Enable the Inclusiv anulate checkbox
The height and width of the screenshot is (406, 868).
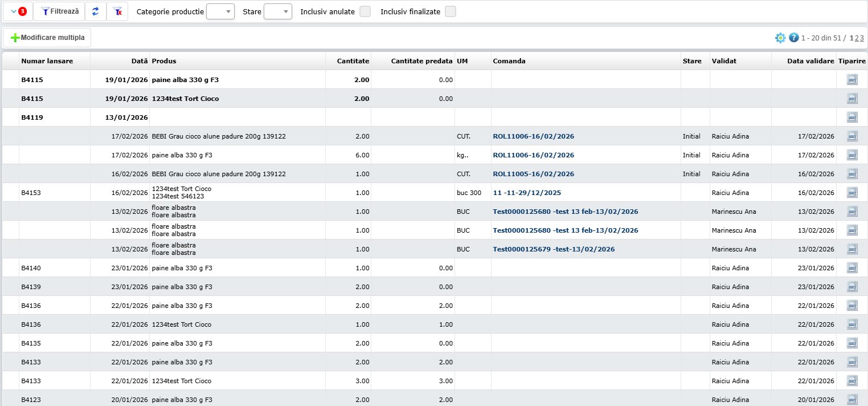pos(365,11)
